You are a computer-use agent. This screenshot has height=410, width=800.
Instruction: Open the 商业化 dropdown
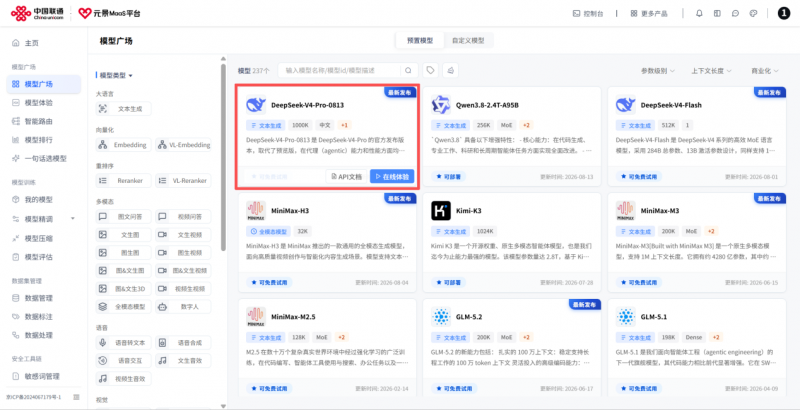point(764,71)
